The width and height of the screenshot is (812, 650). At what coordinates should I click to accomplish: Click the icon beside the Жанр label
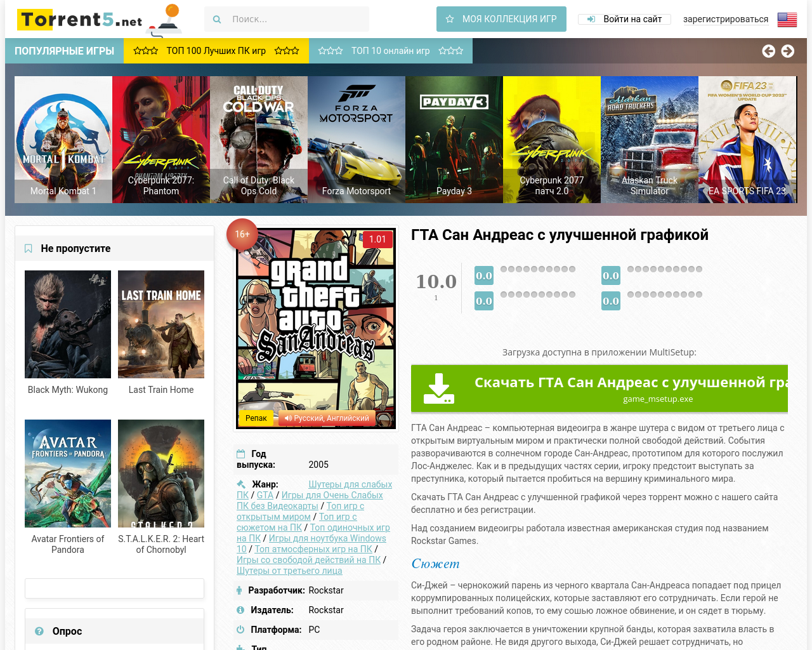click(241, 484)
